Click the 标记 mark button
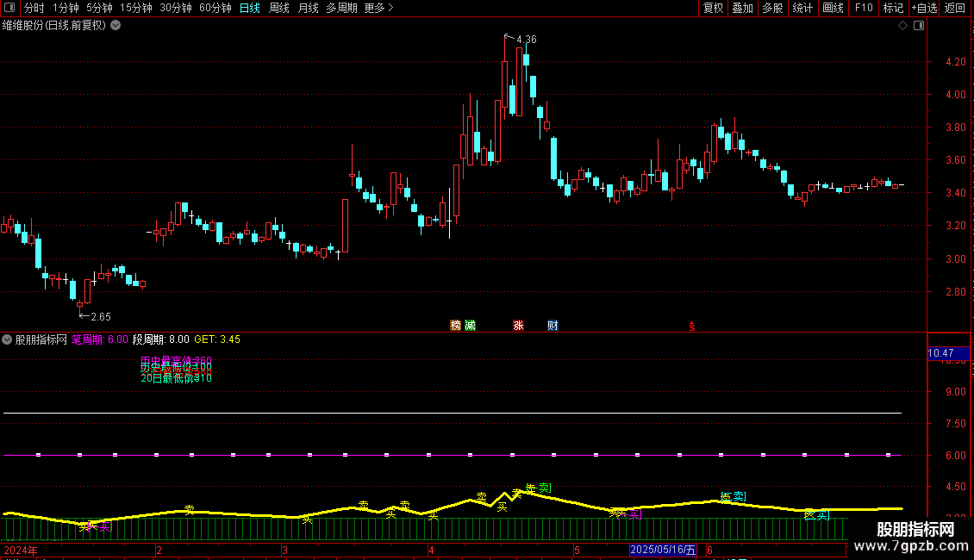 coord(893,8)
